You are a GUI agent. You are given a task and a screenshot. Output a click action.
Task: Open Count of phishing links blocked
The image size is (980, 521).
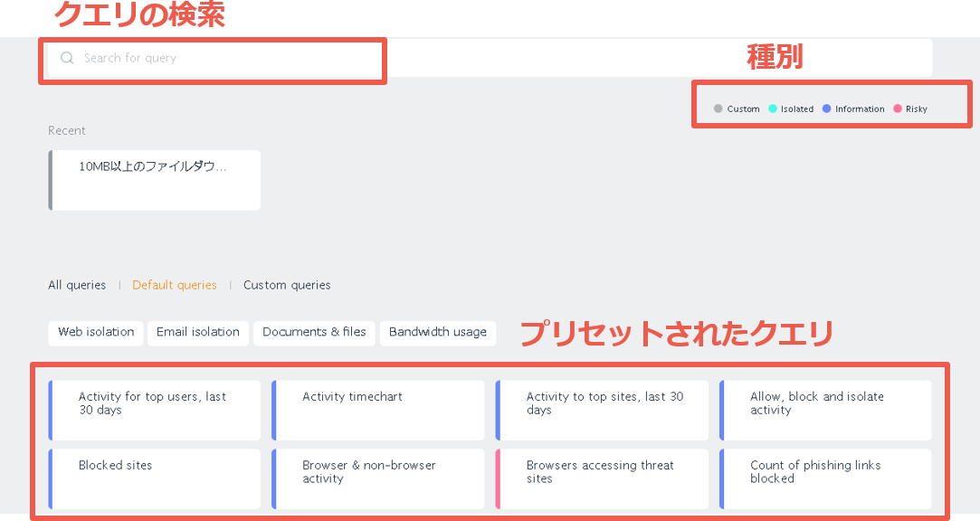tap(825, 479)
